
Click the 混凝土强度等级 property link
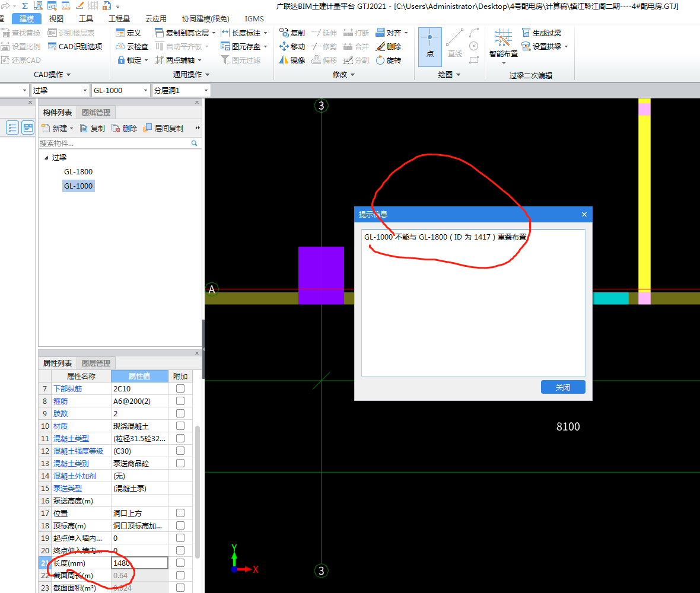click(x=78, y=451)
